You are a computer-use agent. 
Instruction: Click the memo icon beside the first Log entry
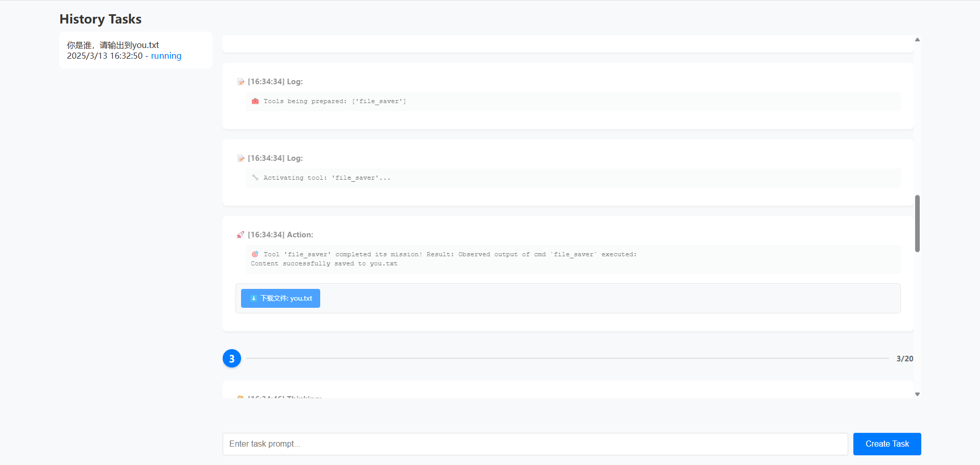pos(241,82)
